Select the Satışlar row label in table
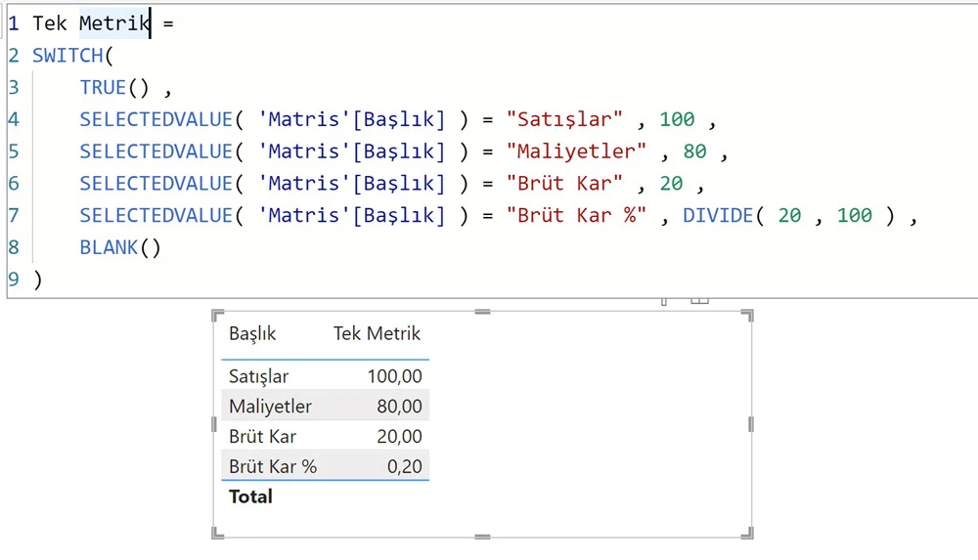Image resolution: width=978 pixels, height=560 pixels. tap(259, 376)
